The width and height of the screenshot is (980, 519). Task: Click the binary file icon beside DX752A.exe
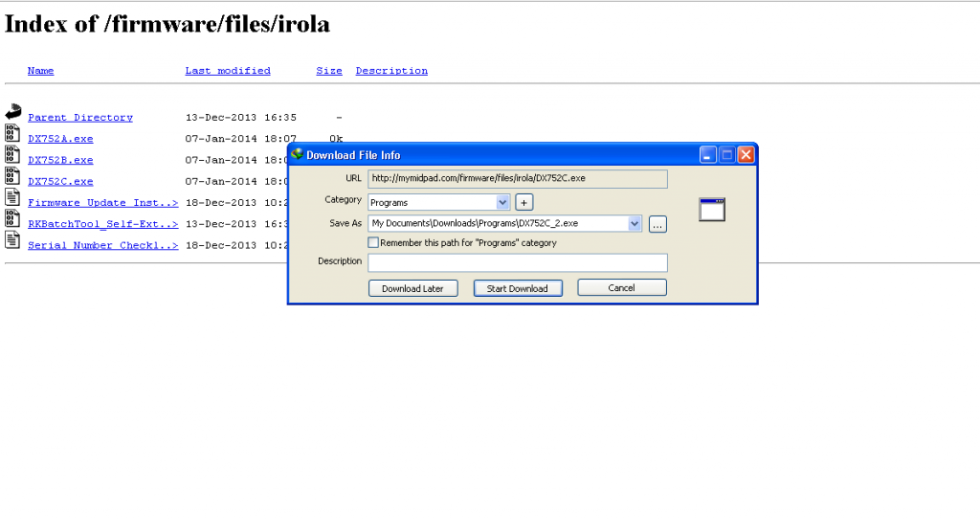click(x=12, y=134)
